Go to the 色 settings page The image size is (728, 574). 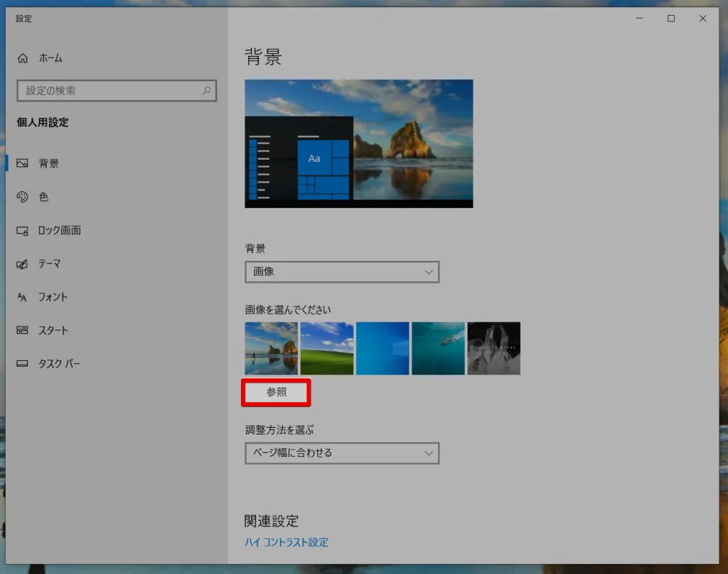[116, 197]
